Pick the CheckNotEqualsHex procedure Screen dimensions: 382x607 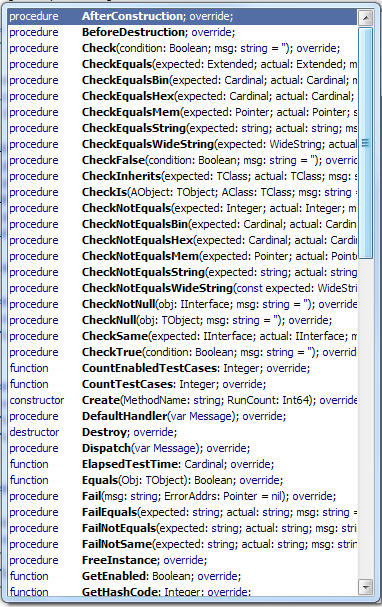182,240
